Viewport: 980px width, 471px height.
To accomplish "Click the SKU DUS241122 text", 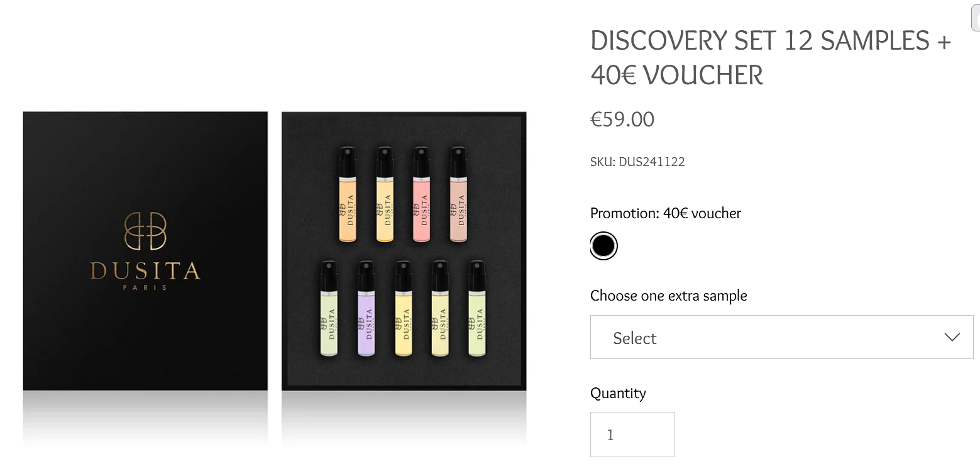I will (x=637, y=162).
